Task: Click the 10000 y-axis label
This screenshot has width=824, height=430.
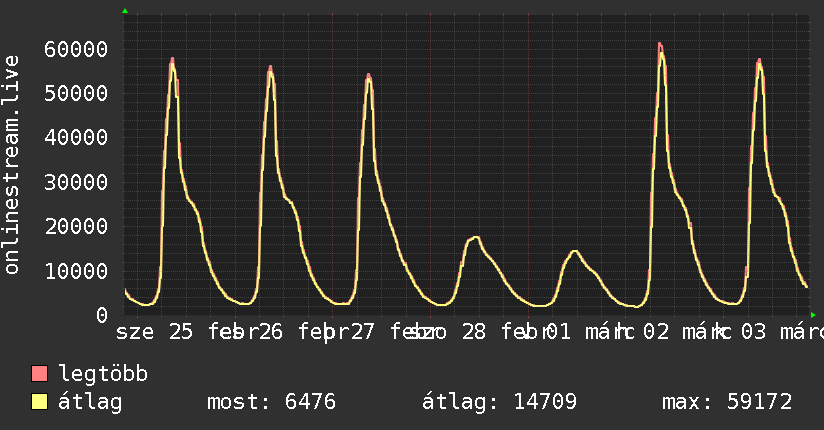Action: (76, 271)
